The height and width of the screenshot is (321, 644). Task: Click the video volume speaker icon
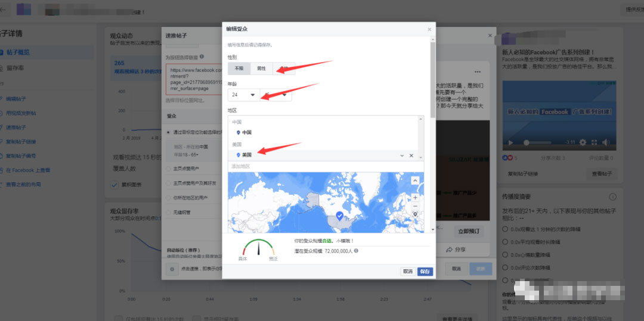tap(606, 143)
